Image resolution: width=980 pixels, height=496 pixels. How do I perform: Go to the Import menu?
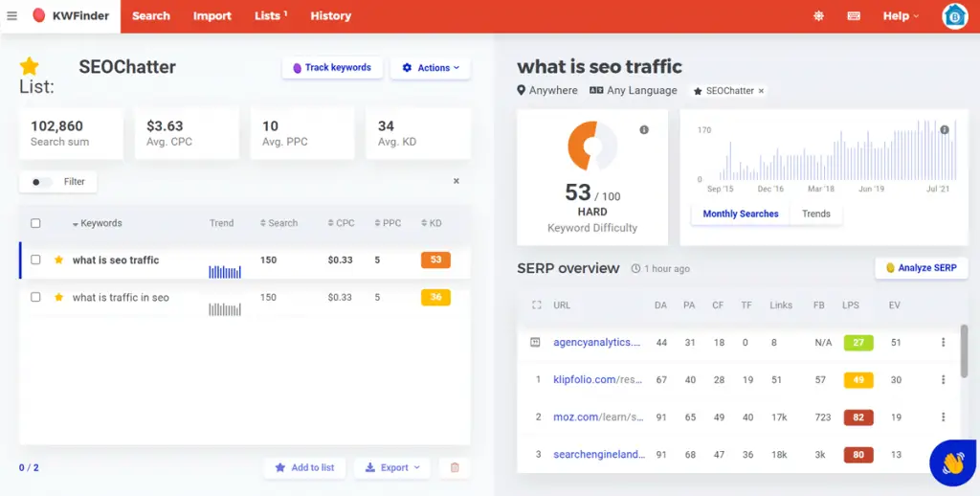click(x=212, y=16)
